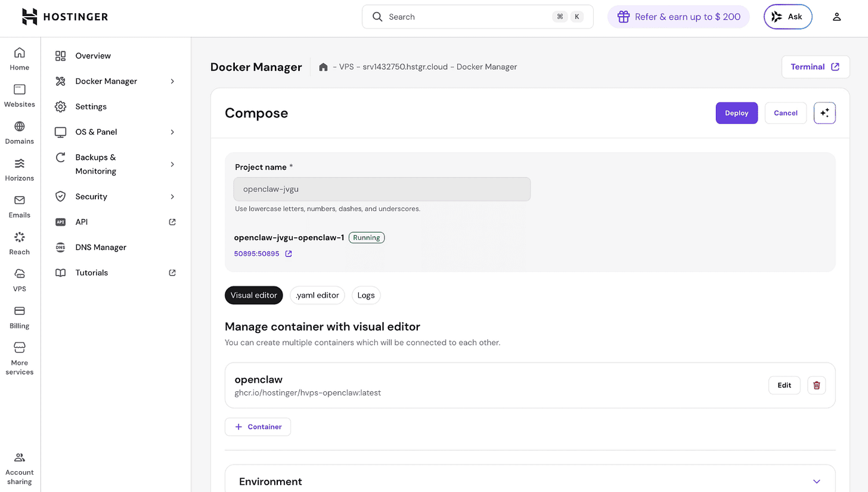Open Emails envelope icon
The height and width of the screenshot is (492, 868).
click(x=20, y=200)
